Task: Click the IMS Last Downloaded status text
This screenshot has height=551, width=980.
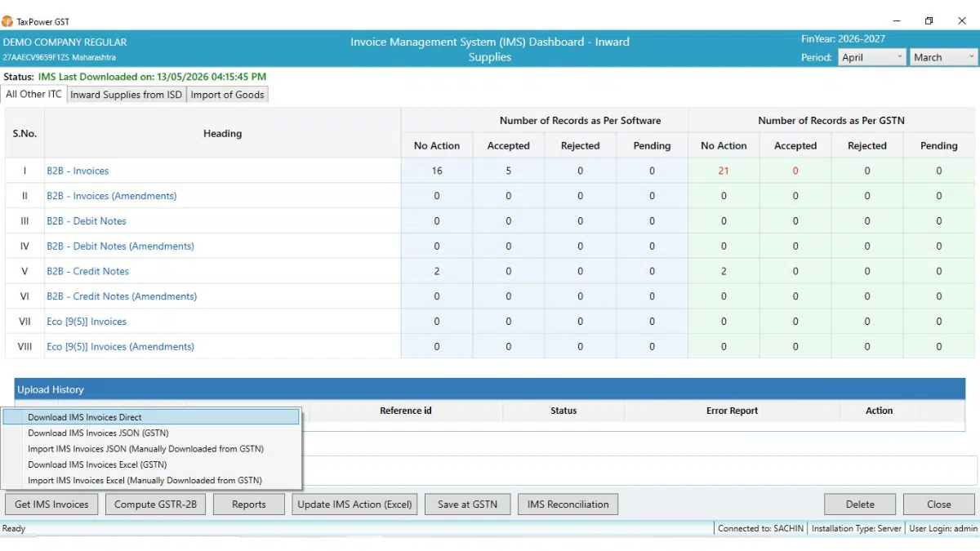Action: tap(152, 77)
